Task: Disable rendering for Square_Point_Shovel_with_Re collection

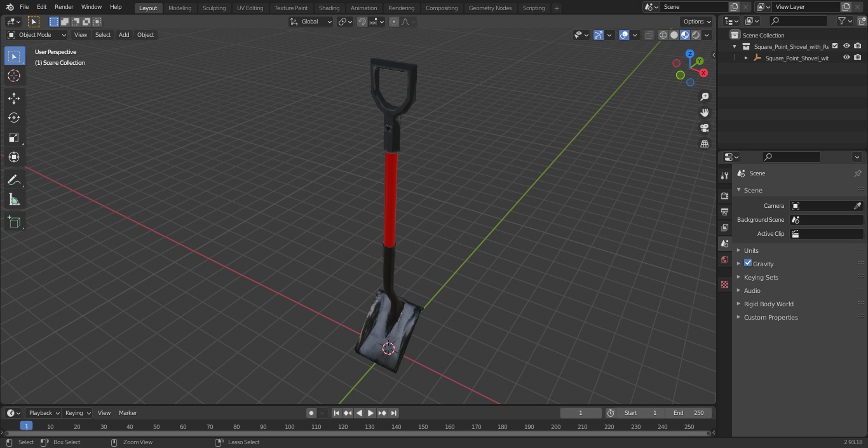Action: click(x=858, y=46)
